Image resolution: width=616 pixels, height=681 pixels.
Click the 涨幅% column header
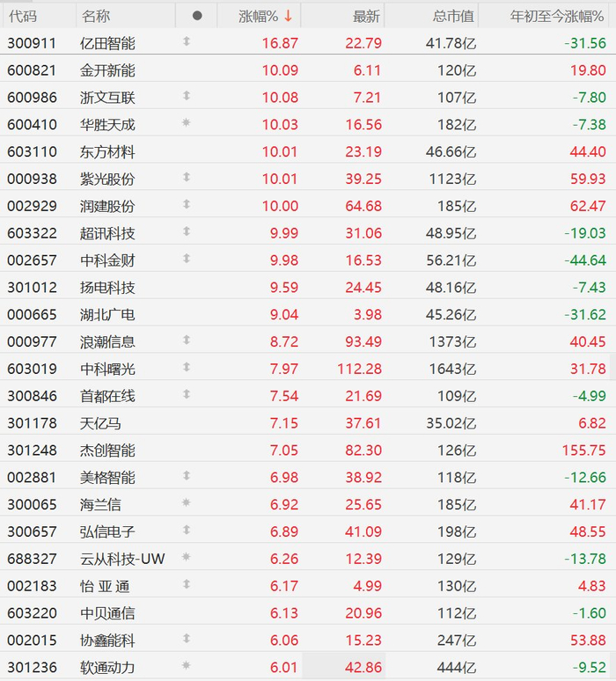(258, 16)
